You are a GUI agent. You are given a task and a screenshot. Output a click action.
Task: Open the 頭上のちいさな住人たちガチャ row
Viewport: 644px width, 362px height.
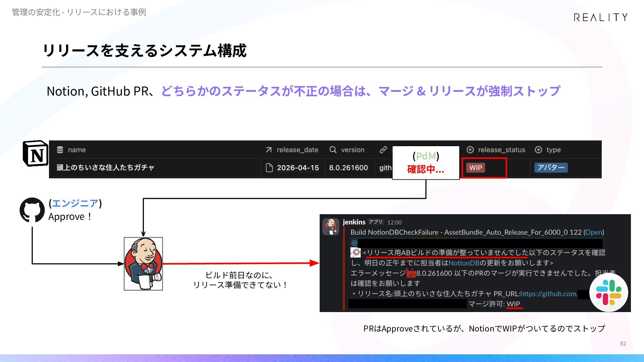click(x=105, y=168)
